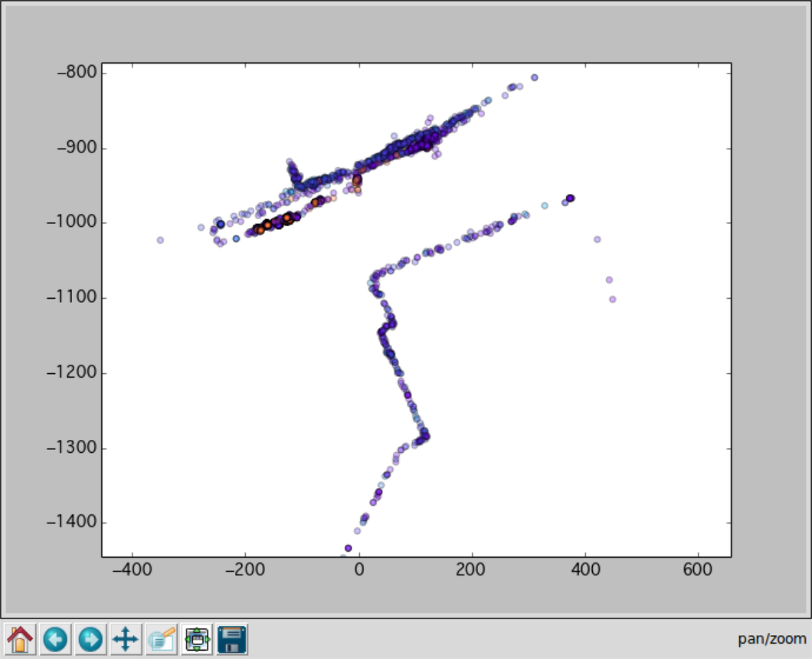Enable the zoom-to-rectangle tool
The height and width of the screenshot is (659, 812).
162,638
